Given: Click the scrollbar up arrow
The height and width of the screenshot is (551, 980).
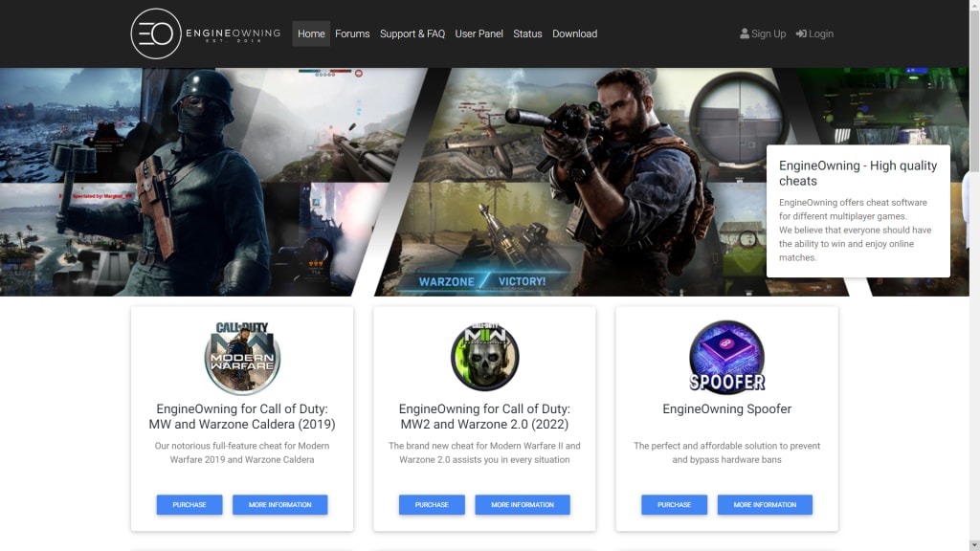Looking at the screenshot, I should click(974, 4).
